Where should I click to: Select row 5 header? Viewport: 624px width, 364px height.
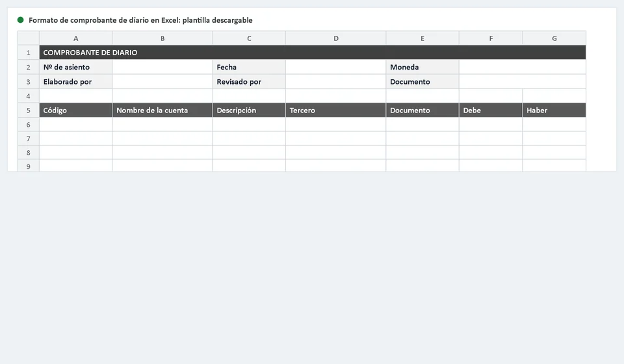point(28,110)
